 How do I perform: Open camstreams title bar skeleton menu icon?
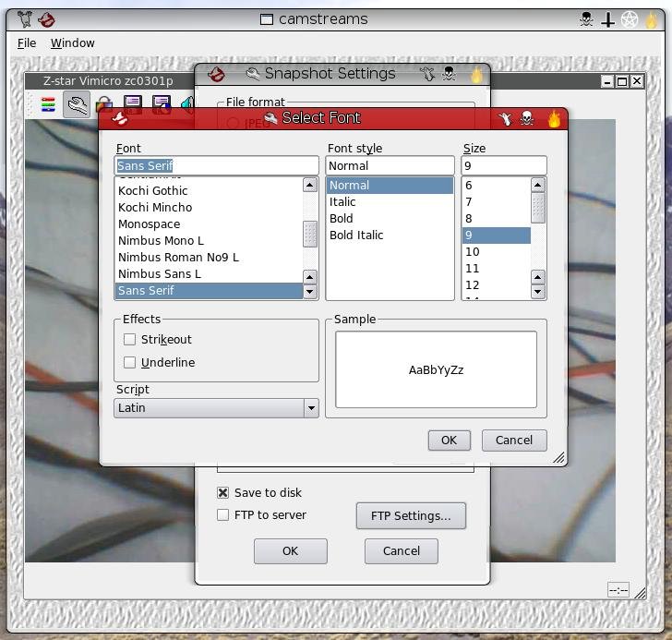(x=25, y=19)
